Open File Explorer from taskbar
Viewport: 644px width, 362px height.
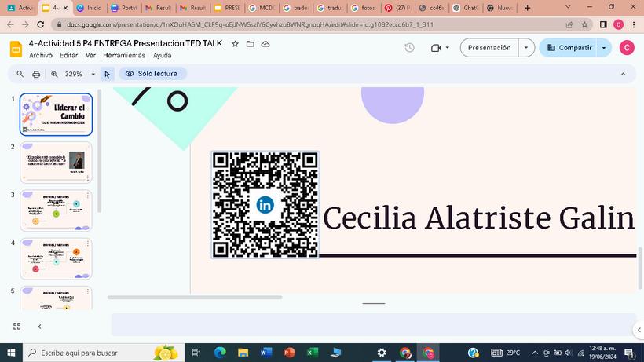(243, 353)
